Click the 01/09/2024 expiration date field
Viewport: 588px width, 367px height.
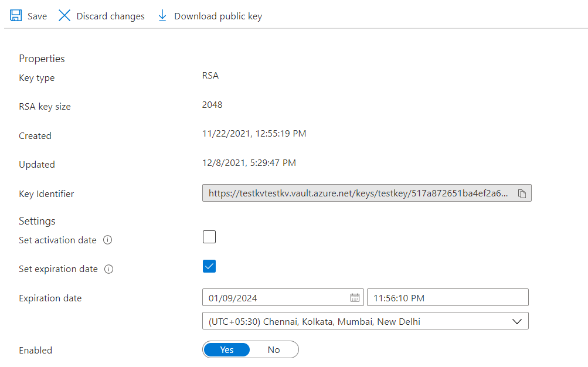[x=276, y=298]
